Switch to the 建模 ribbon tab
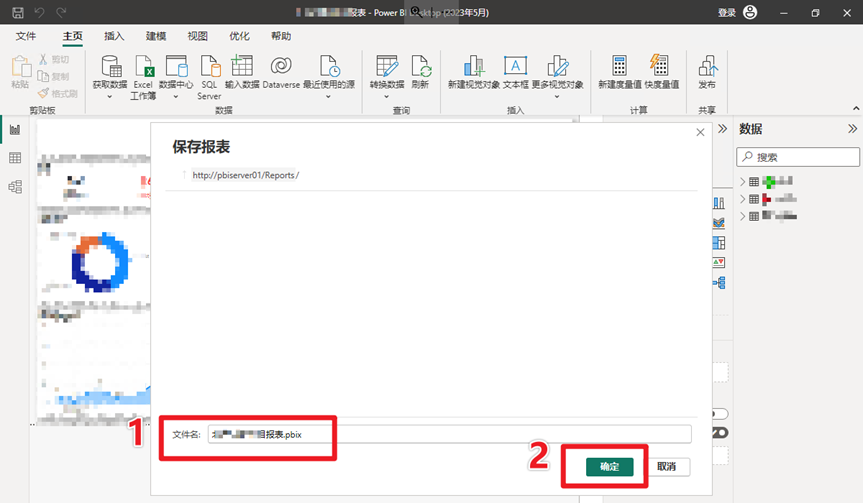 pos(156,36)
